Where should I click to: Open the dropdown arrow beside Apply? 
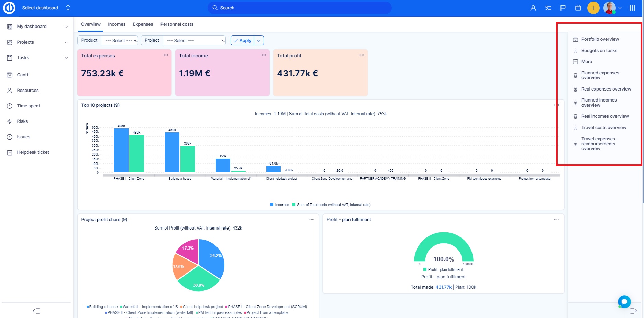tap(259, 41)
